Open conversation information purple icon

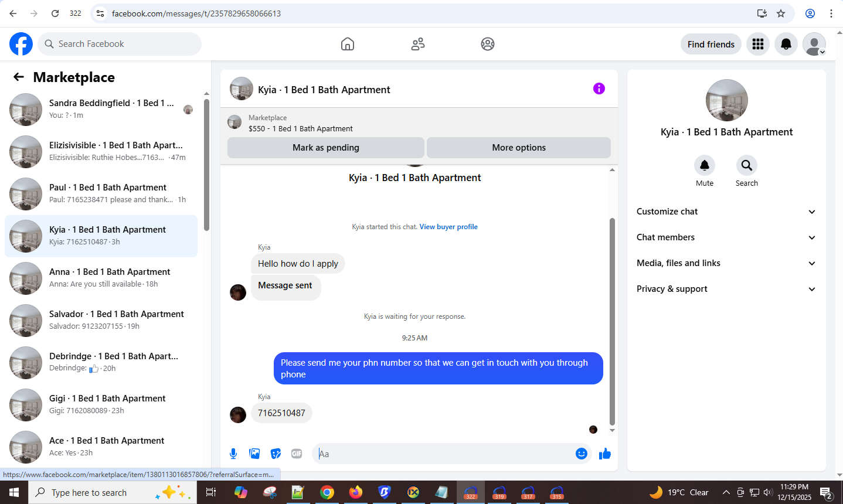(x=599, y=88)
